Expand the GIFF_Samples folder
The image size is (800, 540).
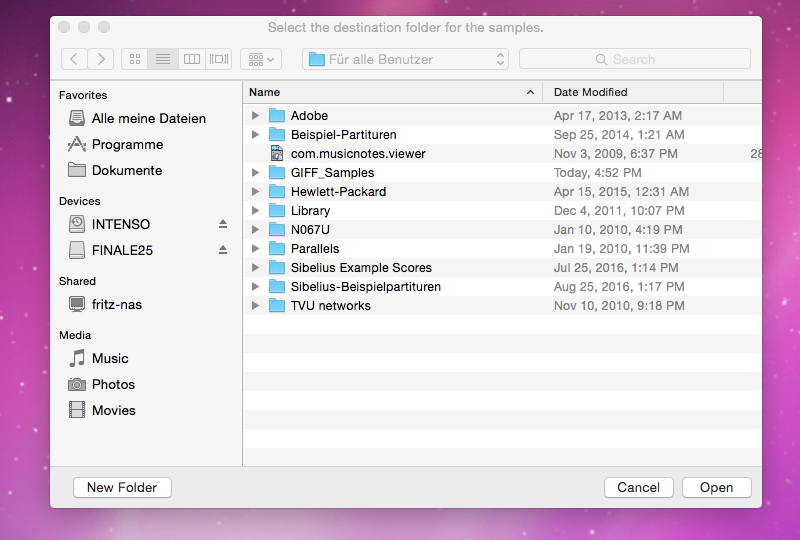[256, 173]
